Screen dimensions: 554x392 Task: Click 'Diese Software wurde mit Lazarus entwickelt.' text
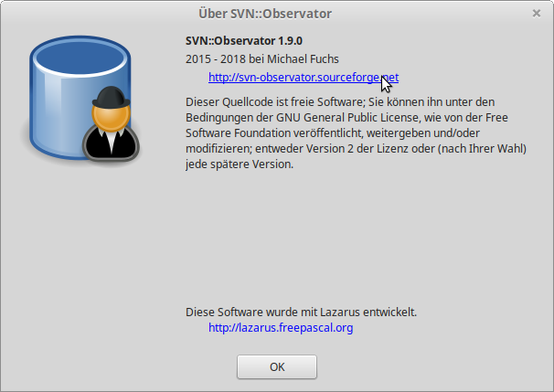301,313
